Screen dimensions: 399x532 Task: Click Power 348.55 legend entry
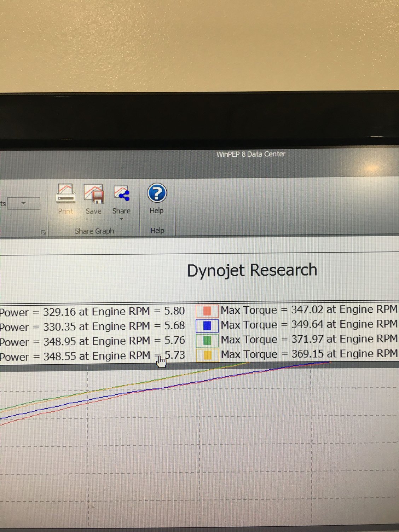pyautogui.click(x=92, y=356)
